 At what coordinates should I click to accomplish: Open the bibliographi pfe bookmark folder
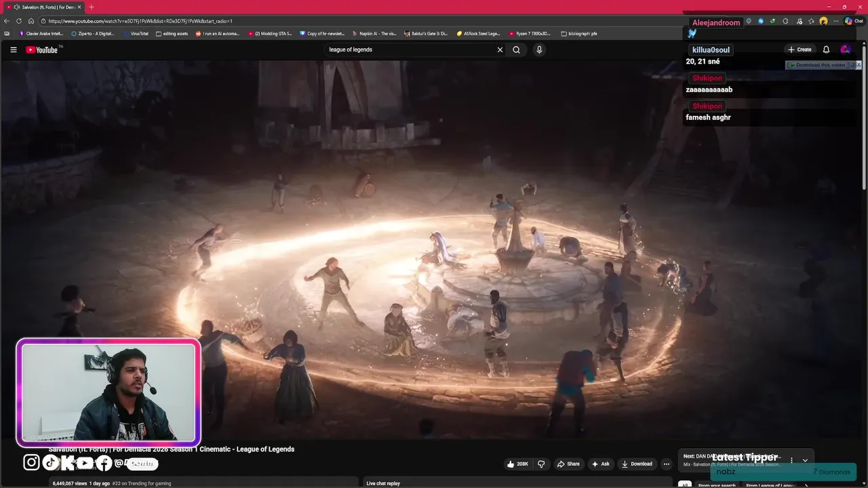[x=579, y=33]
